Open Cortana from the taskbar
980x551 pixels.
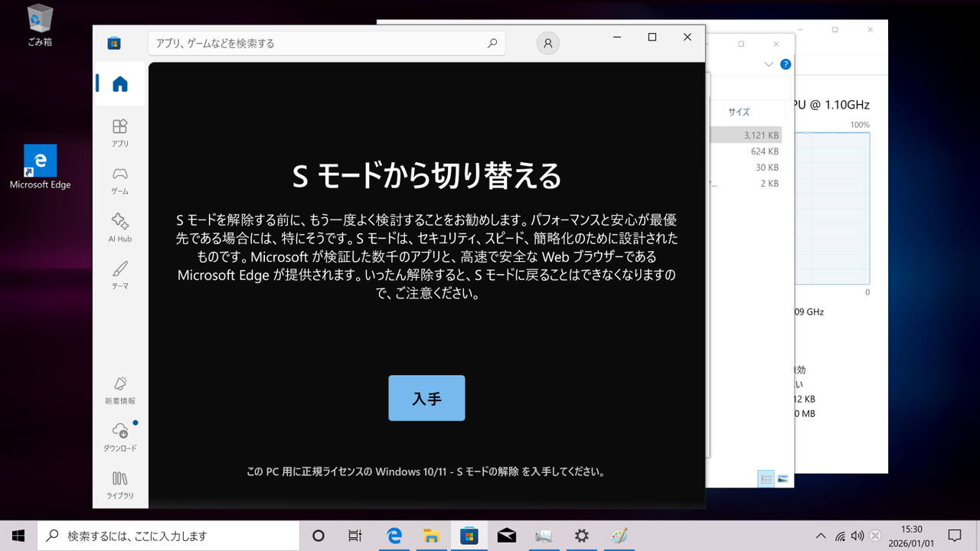tap(319, 536)
